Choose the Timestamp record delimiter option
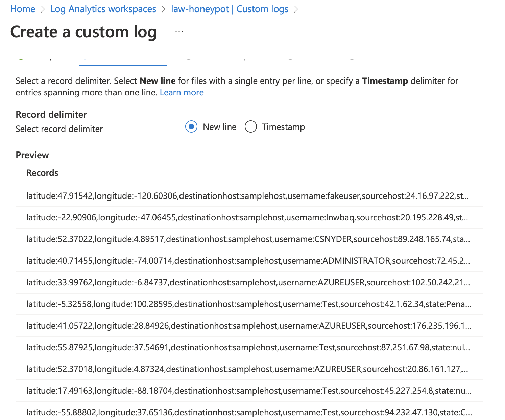Viewport: 505px width, 420px height. click(x=251, y=127)
